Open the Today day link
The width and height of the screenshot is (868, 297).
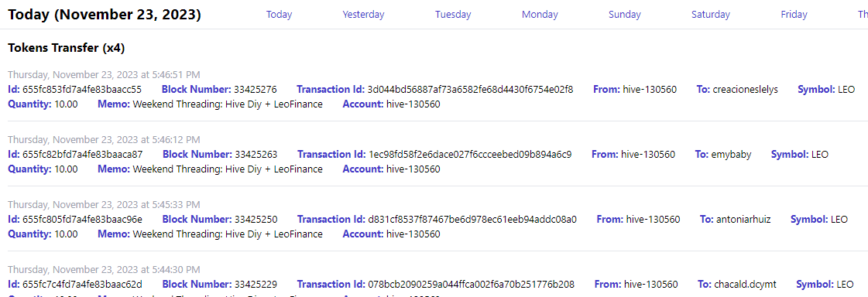coord(279,15)
